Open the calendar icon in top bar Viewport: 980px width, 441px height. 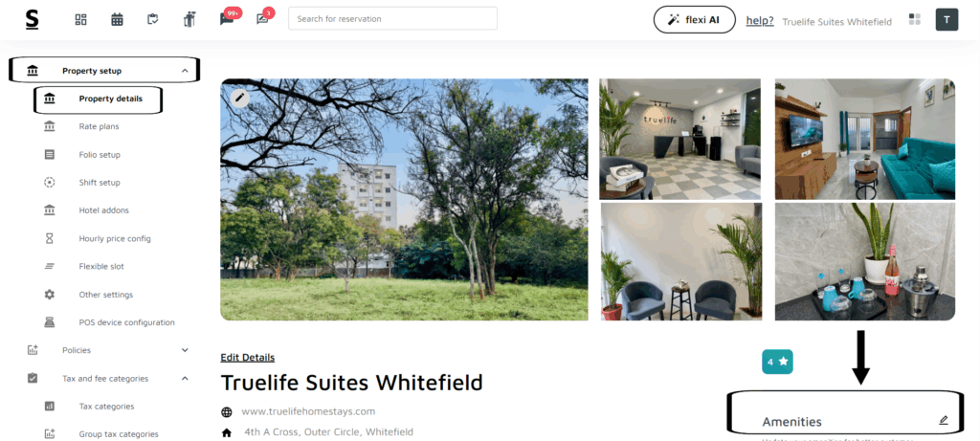pos(117,19)
